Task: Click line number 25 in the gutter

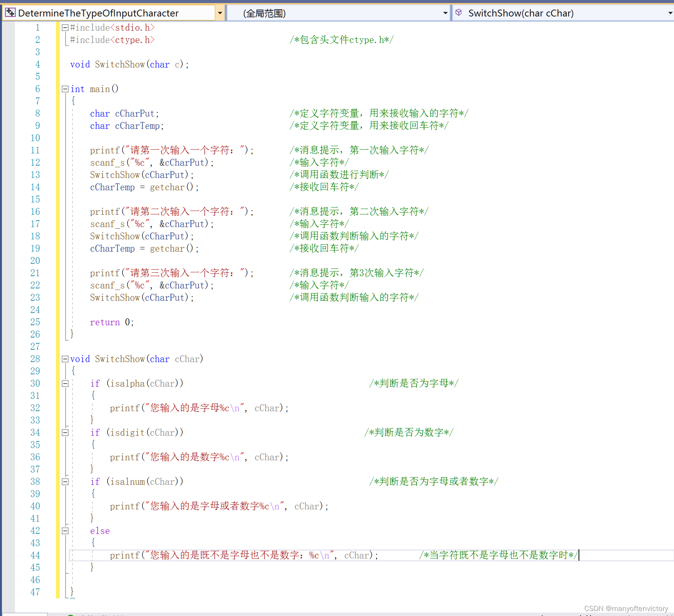Action: [35, 322]
